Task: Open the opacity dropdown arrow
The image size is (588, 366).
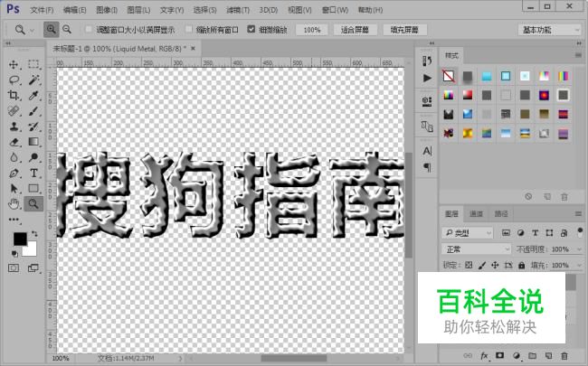Action: pos(579,249)
